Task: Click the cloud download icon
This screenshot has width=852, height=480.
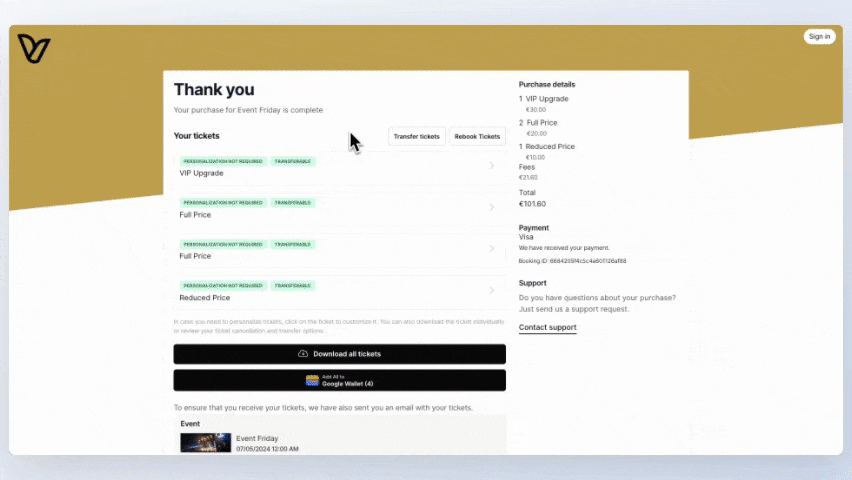Action: click(303, 354)
